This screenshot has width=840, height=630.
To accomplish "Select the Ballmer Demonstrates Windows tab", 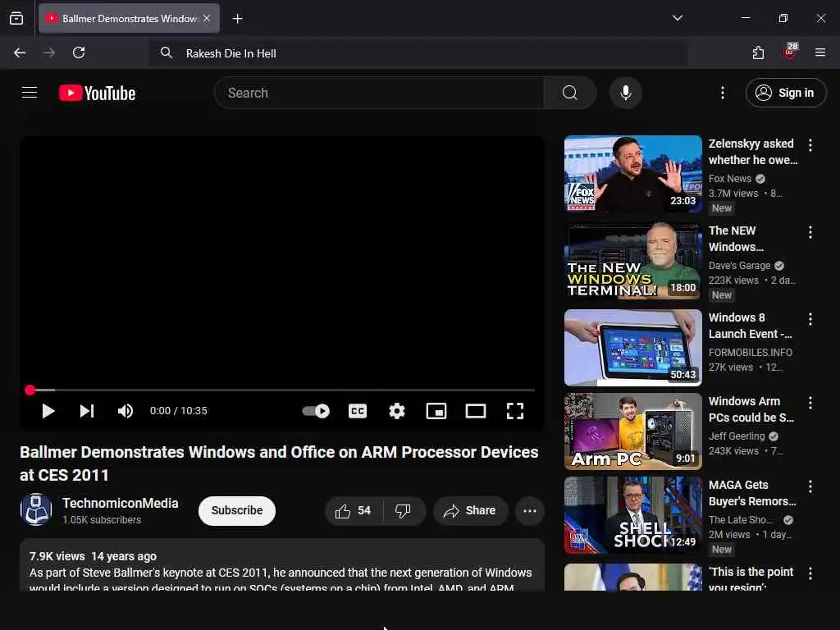I will [129, 18].
